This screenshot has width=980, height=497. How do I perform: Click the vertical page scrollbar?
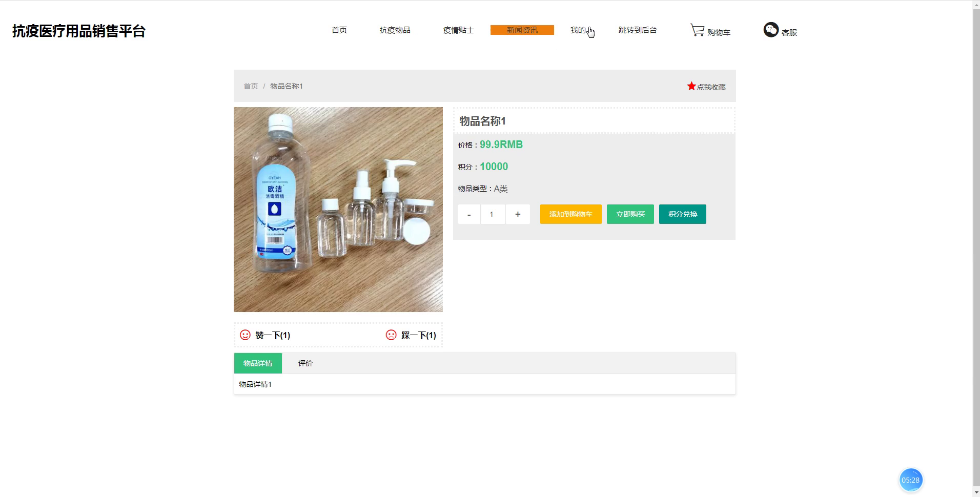pyautogui.click(x=976, y=248)
